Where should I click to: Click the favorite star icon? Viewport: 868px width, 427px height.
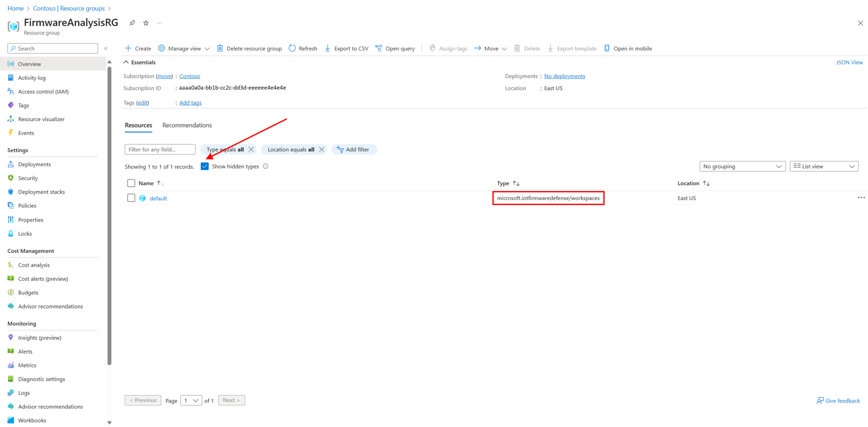tap(146, 23)
